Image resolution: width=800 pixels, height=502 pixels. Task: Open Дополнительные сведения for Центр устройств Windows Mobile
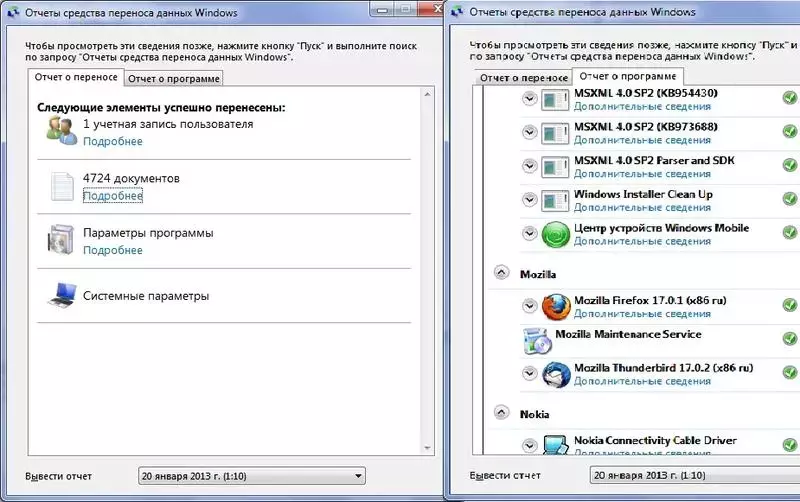(642, 241)
